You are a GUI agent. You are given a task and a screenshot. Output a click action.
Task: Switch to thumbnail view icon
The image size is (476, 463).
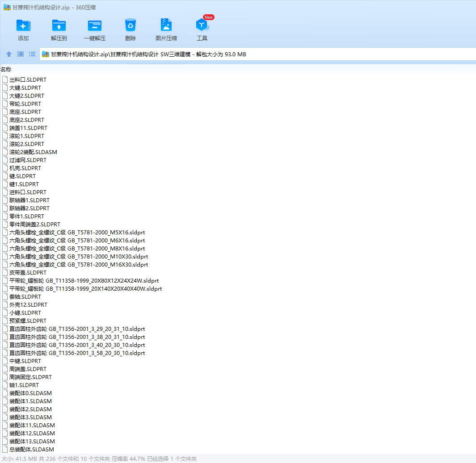click(21, 54)
